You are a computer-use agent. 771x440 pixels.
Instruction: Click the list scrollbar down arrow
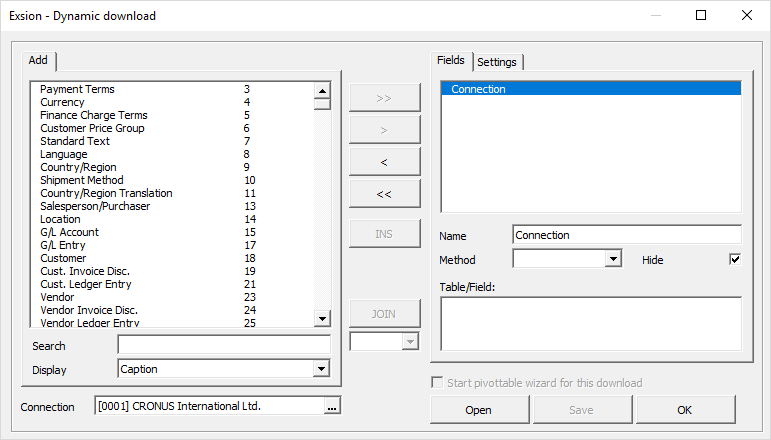[322, 319]
